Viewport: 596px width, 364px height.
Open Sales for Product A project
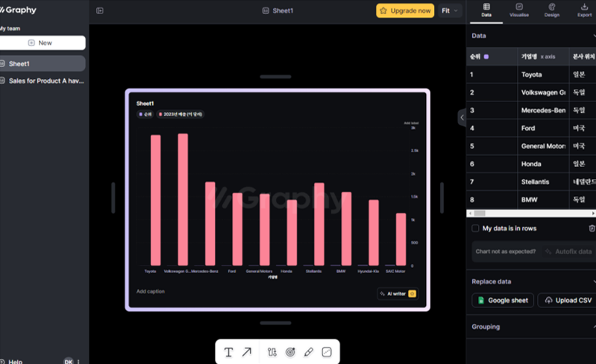(42, 81)
